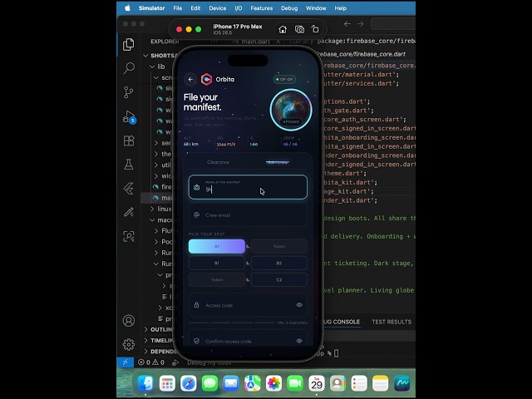The height and width of the screenshot is (399, 532).
Task: Open the Run and Debug view icon
Action: click(129, 116)
